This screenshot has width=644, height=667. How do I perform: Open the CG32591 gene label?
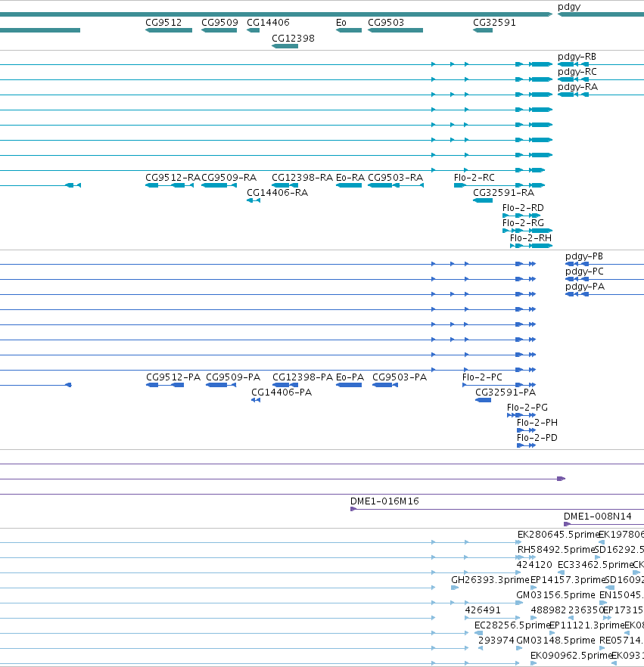point(494,23)
